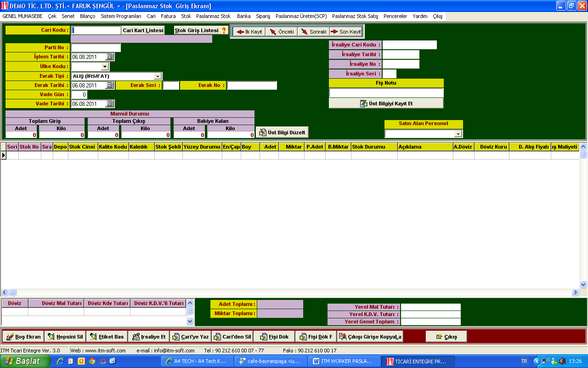
Task: Click into the Vade Gün field
Action: pos(79,95)
